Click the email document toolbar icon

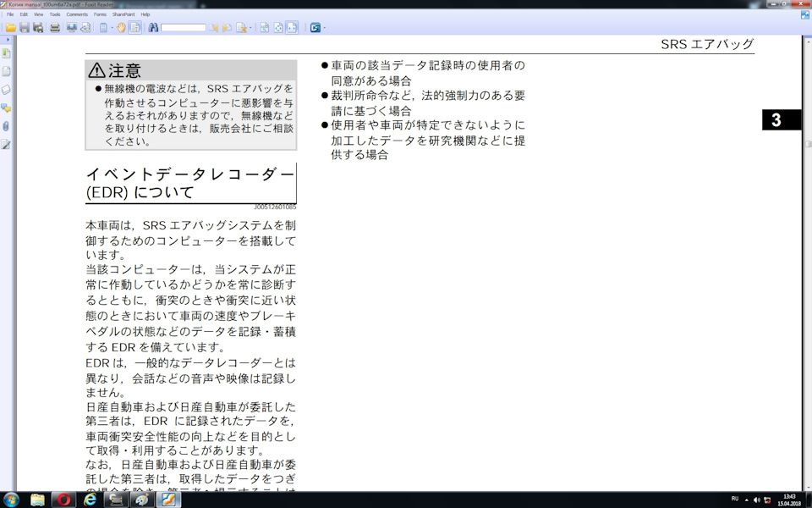click(85, 27)
